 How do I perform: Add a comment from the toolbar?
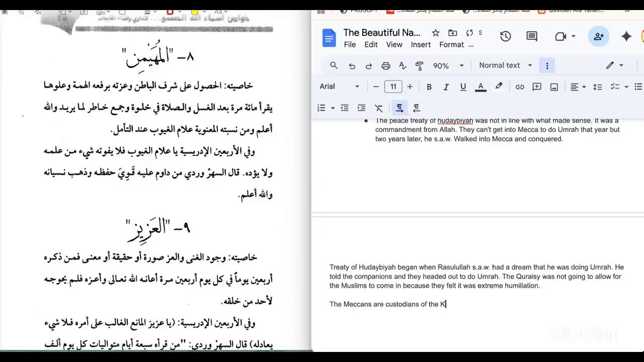point(537,86)
